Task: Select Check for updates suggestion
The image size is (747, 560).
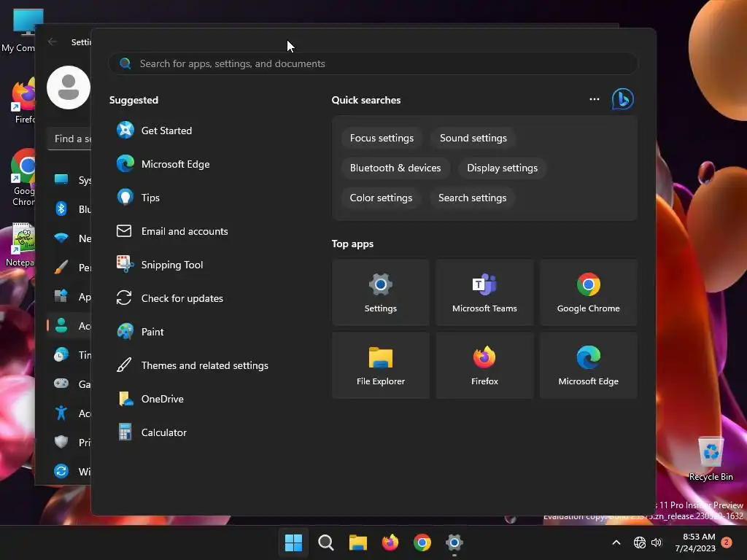Action: click(x=169, y=298)
